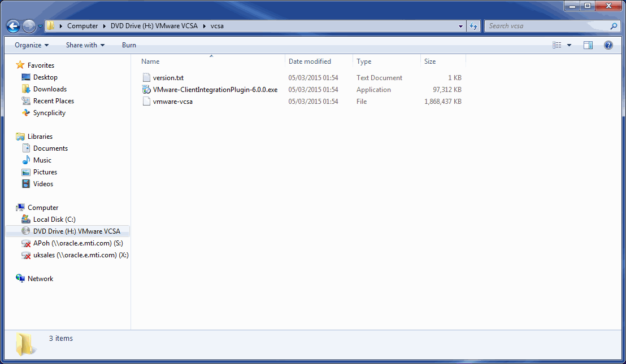Expand the address bar history dropdown

pos(461,26)
